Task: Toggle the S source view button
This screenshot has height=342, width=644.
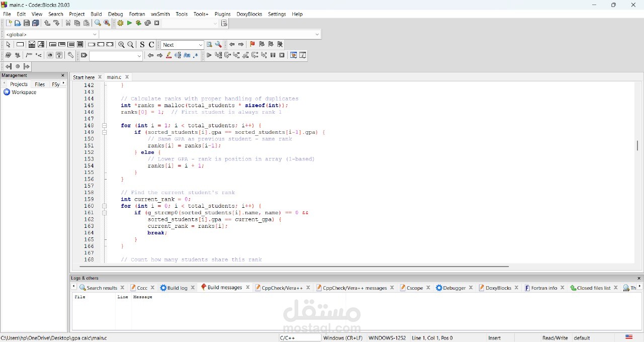Action: [142, 45]
